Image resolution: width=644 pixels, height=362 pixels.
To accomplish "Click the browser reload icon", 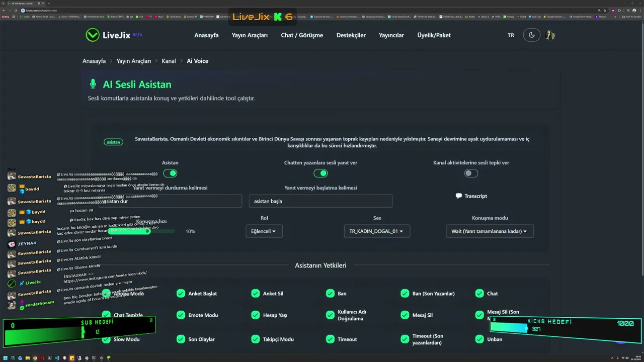I will (16, 10).
